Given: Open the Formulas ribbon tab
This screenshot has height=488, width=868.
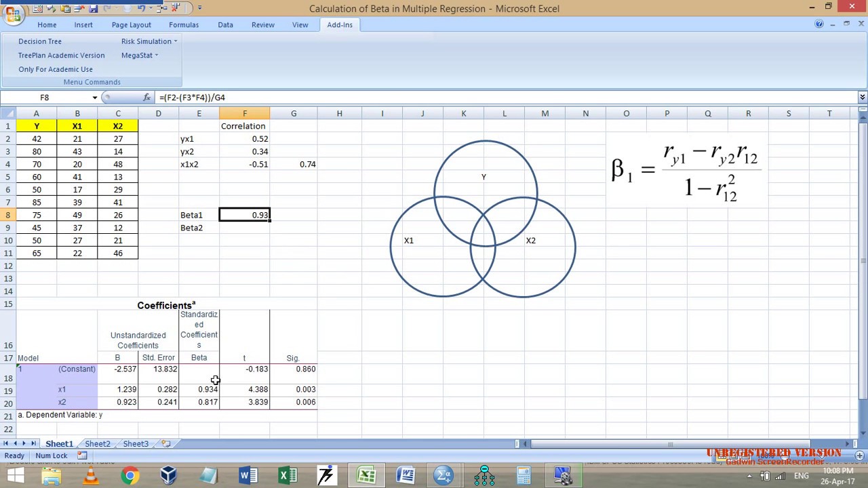Looking at the screenshot, I should point(184,25).
